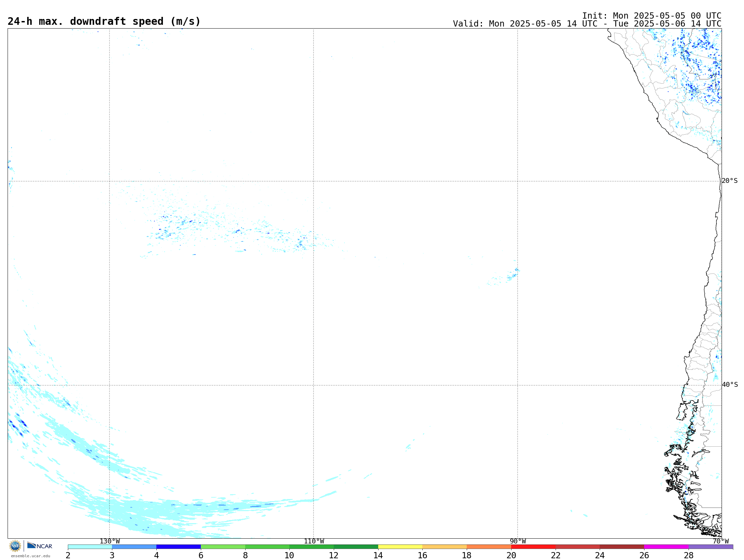Click the 'Valid:' time range line

click(x=587, y=24)
